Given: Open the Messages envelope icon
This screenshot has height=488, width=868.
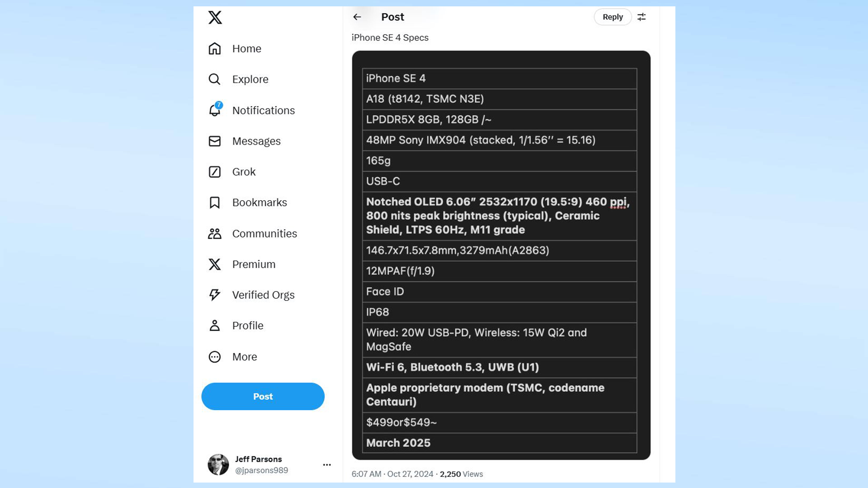Looking at the screenshot, I should tap(215, 141).
